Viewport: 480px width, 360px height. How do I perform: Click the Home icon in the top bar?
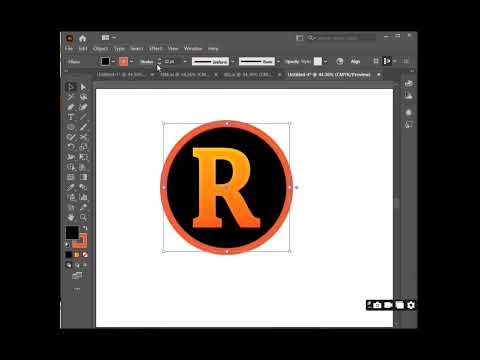(82, 38)
